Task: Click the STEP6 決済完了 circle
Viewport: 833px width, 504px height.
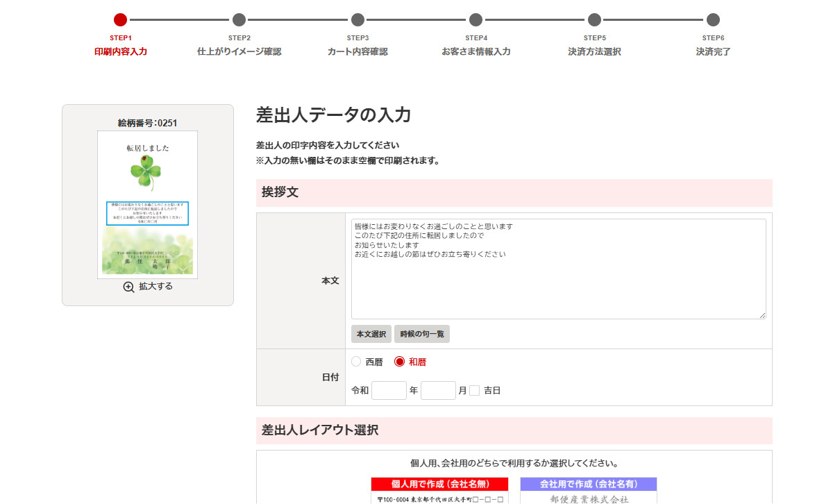Action: coord(713,20)
